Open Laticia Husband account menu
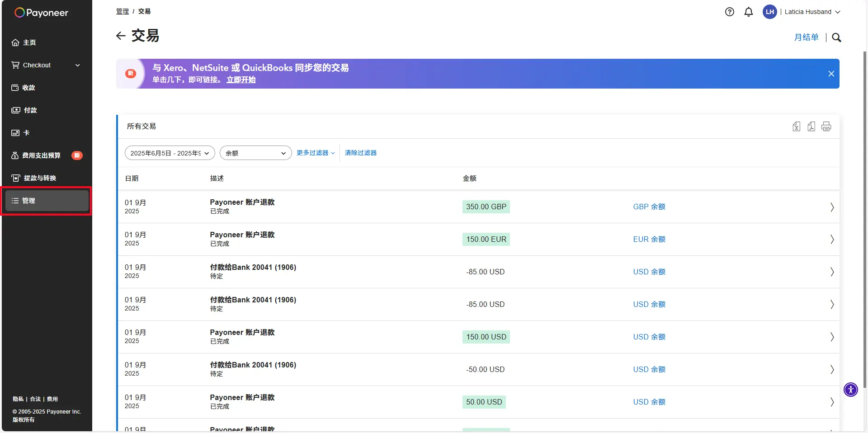 (812, 12)
